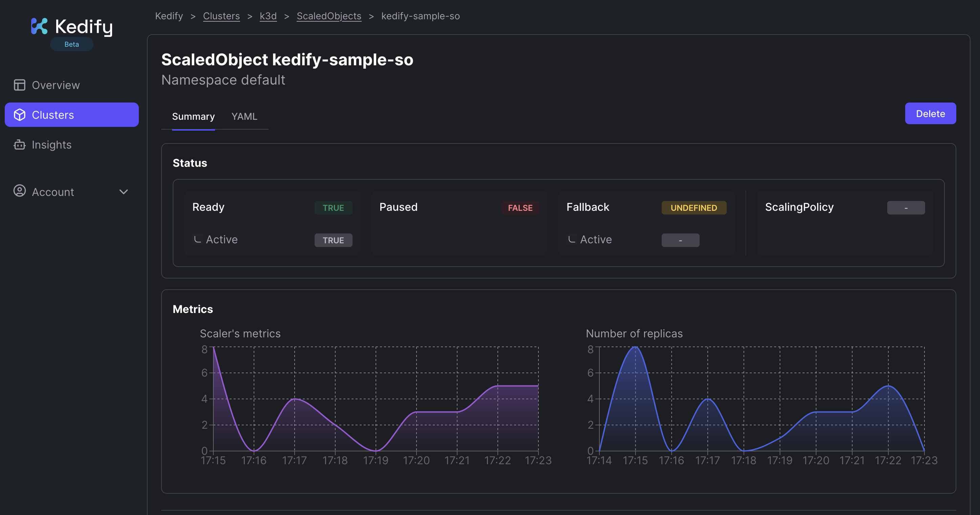This screenshot has width=980, height=515.
Task: Click the ScalingPolicy dash badge
Action: pyautogui.click(x=906, y=207)
